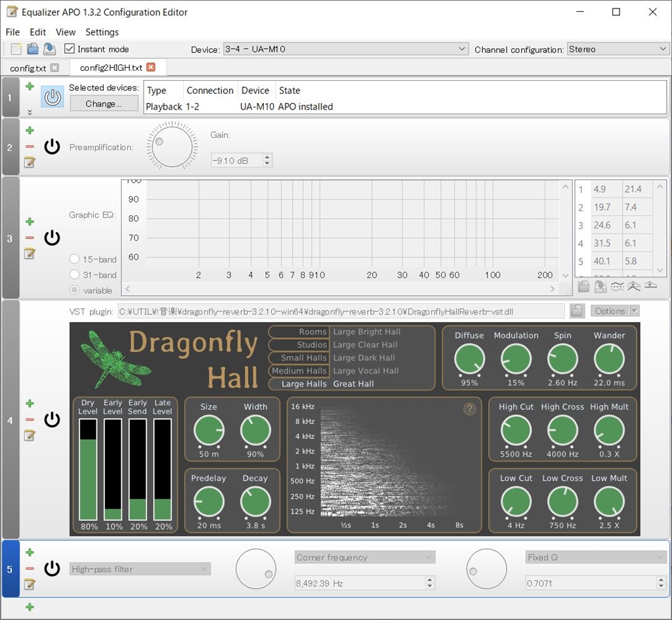This screenshot has height=620, width=672.
Task: Add a filter after Preamplification row
Action: tap(30, 131)
